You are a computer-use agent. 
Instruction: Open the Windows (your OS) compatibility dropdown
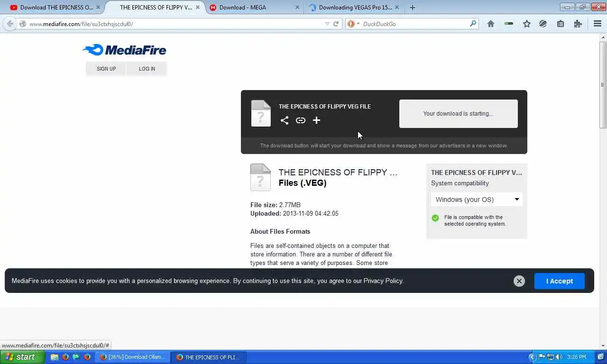[x=477, y=200]
